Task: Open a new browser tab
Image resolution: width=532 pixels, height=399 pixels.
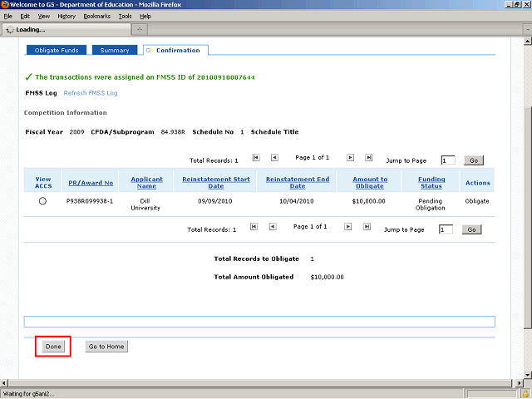Action: click(x=140, y=30)
